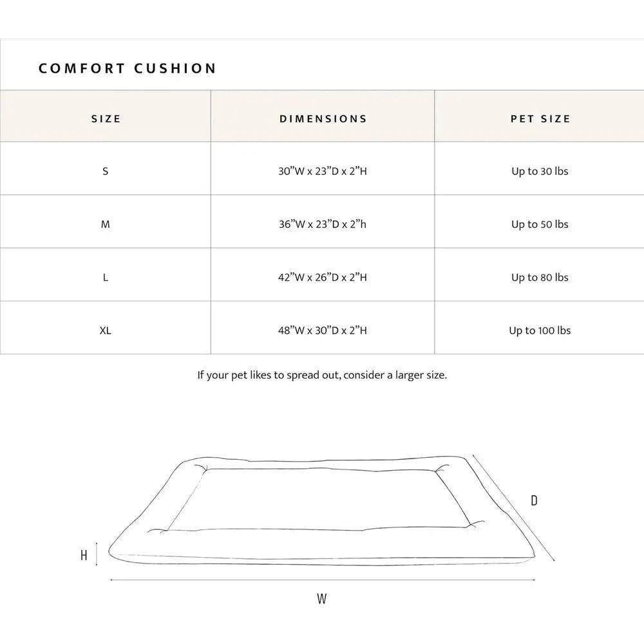Select the DIMENSIONS column header
Screen dimensions: 644x644
[x=323, y=118]
